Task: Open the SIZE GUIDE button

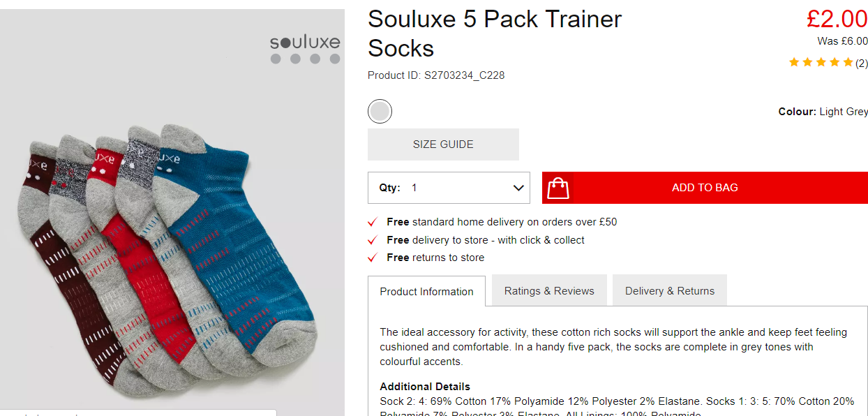Action: [443, 144]
